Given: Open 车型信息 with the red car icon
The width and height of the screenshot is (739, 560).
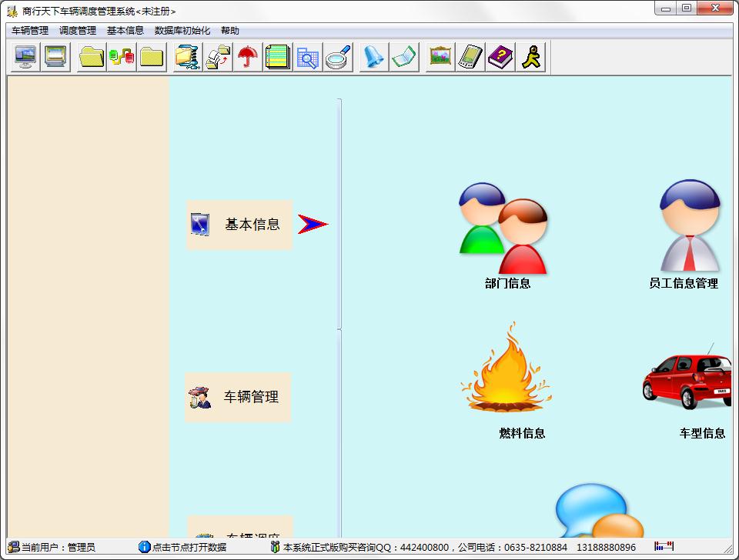Looking at the screenshot, I should click(687, 376).
